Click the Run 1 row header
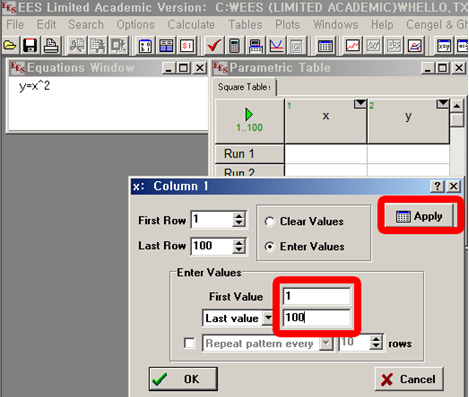 pyautogui.click(x=249, y=154)
